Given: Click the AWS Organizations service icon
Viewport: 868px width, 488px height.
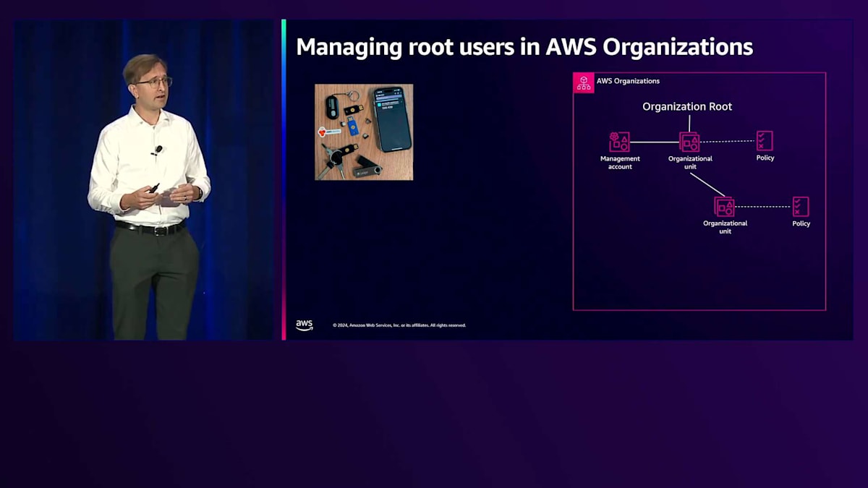Looking at the screenshot, I should tap(584, 82).
